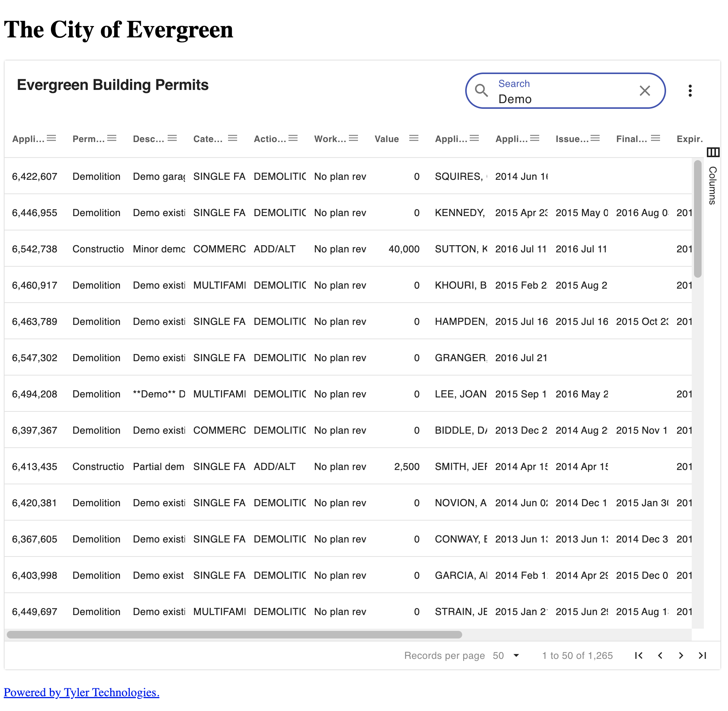The image size is (728, 711).
Task: Go to the last page
Action: [x=702, y=655]
